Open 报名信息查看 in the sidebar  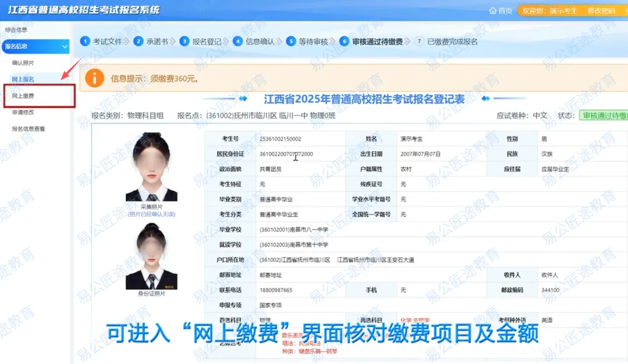[28, 129]
